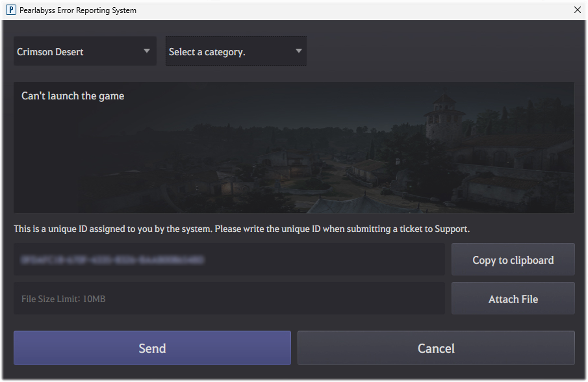This screenshot has height=382, width=588.
Task: Click the 'Can't launch the game' description text
Action: point(73,96)
